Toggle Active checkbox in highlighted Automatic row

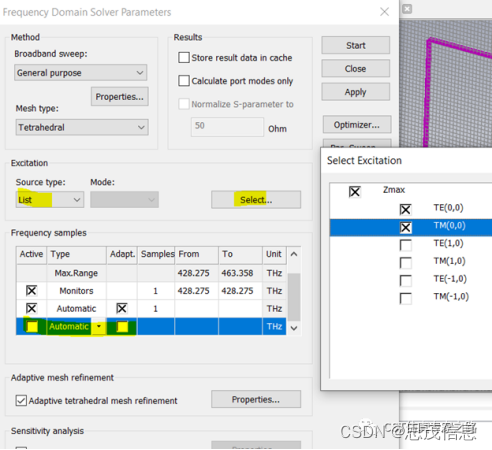point(32,326)
